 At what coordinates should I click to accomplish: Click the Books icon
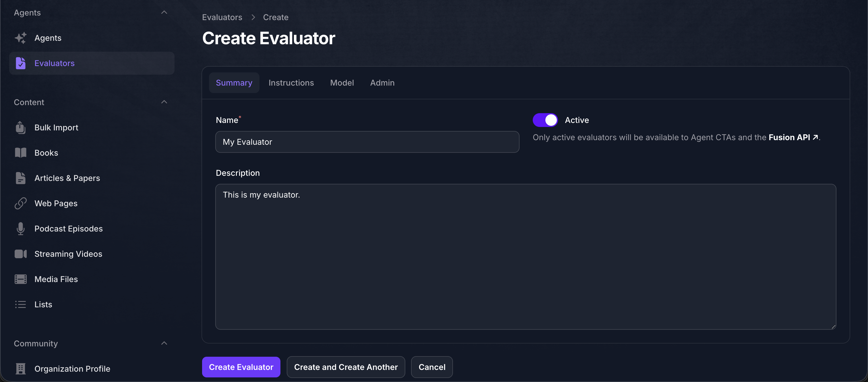[21, 153]
